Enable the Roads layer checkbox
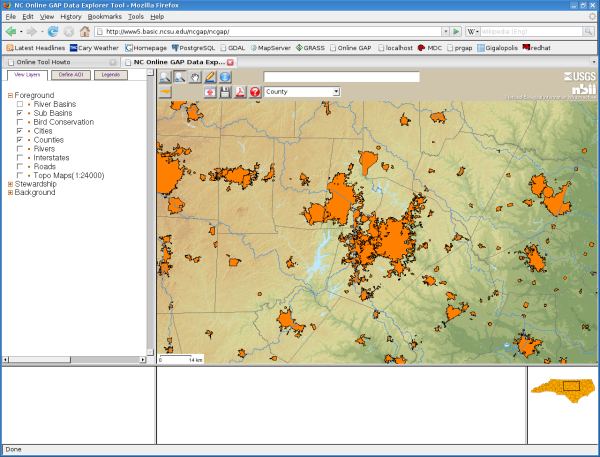The image size is (600, 457). point(20,166)
